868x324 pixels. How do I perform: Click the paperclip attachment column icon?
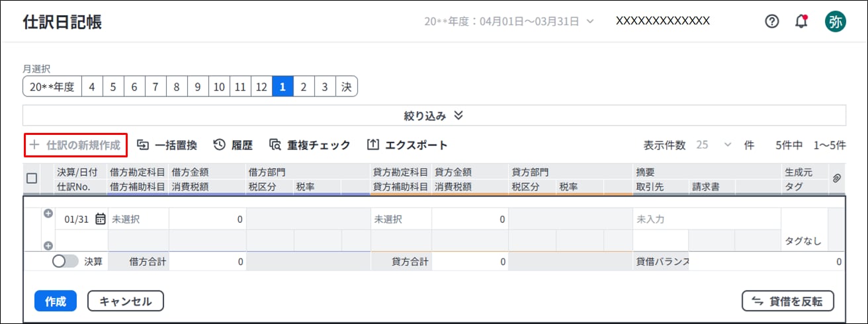tap(836, 179)
